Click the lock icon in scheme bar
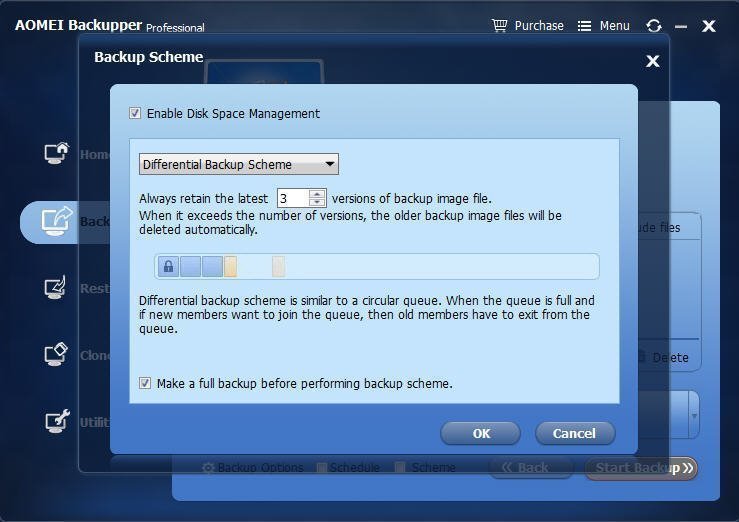 pos(168,267)
